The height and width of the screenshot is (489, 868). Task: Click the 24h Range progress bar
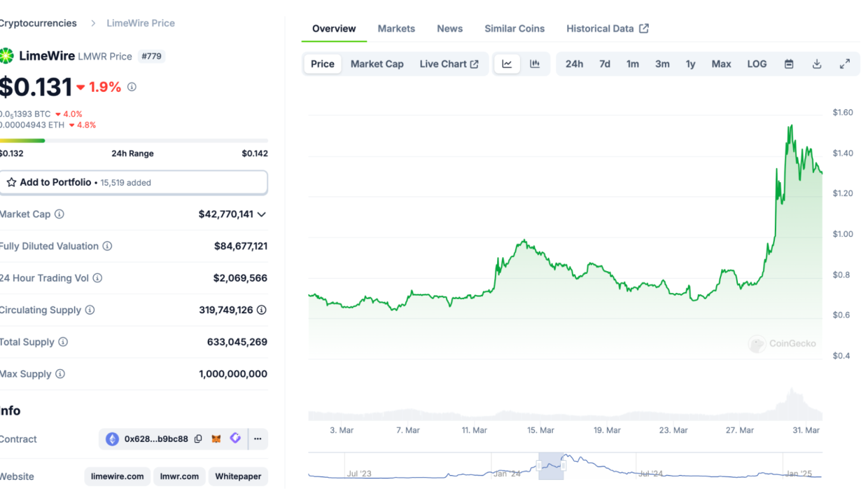tap(133, 141)
